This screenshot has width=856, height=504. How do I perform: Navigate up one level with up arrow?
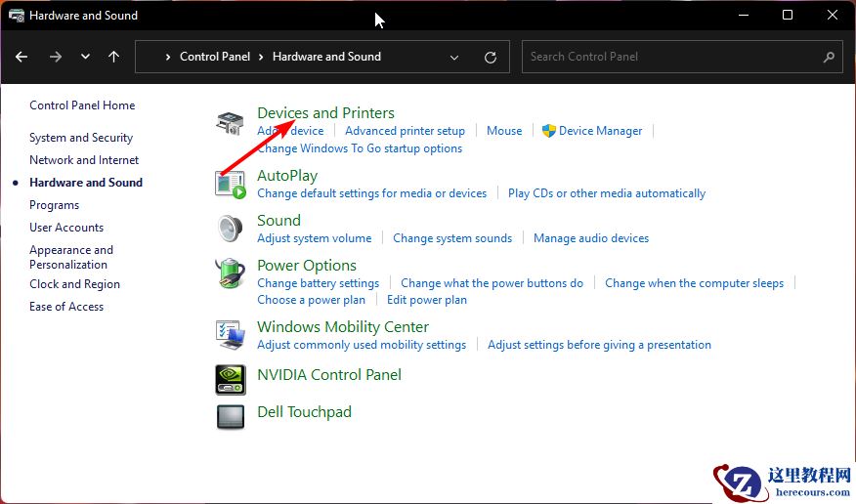pos(113,57)
